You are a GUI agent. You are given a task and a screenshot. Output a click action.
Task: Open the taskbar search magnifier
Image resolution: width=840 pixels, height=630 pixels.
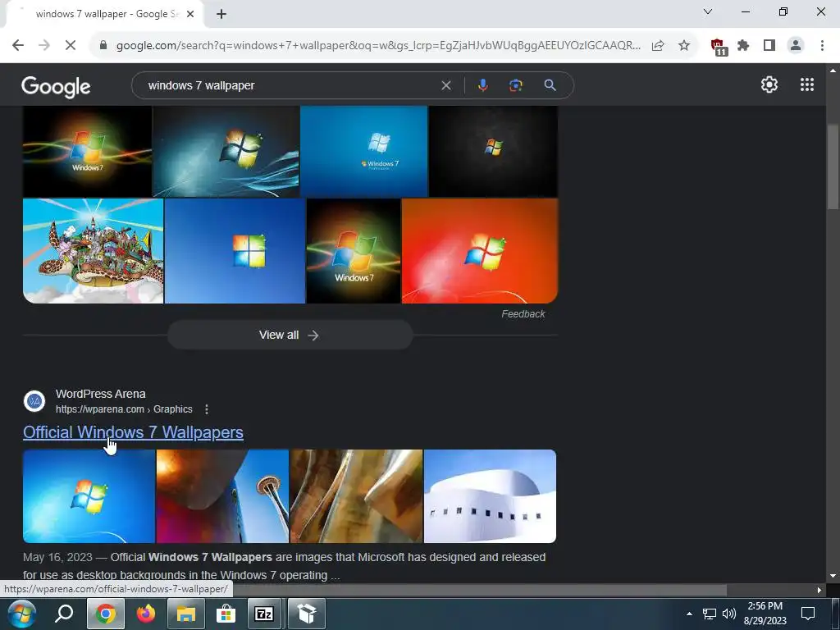64,614
